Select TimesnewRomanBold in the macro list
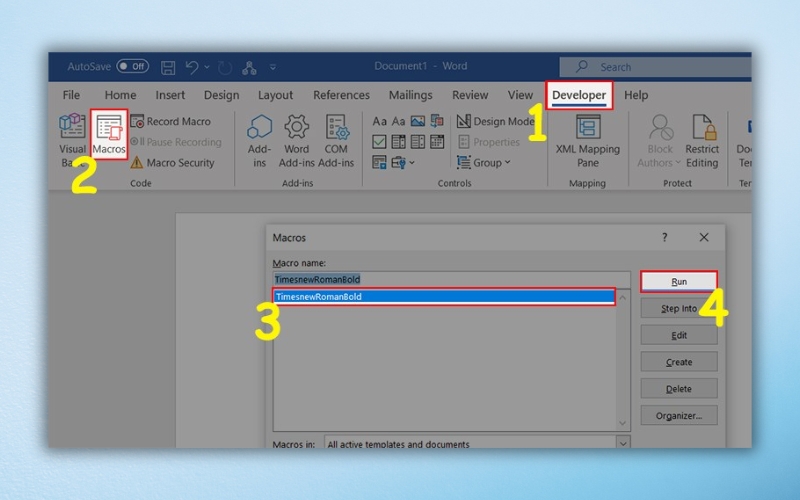This screenshot has width=800, height=500. 444,296
